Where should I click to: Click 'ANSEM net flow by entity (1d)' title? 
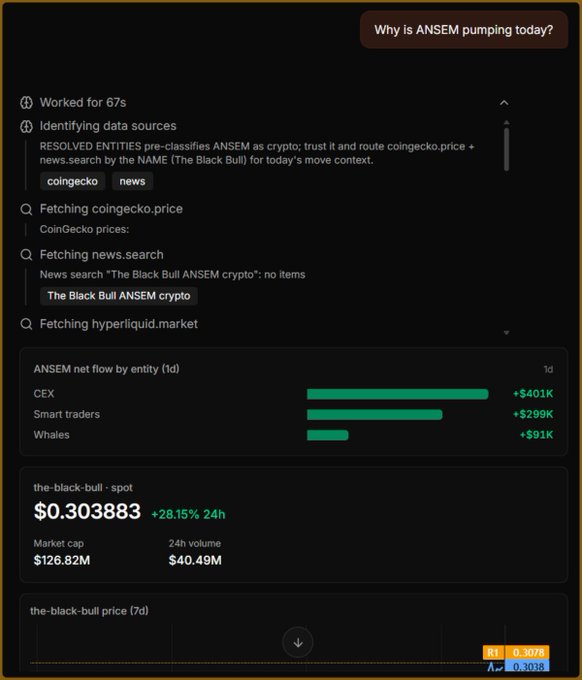point(106,369)
